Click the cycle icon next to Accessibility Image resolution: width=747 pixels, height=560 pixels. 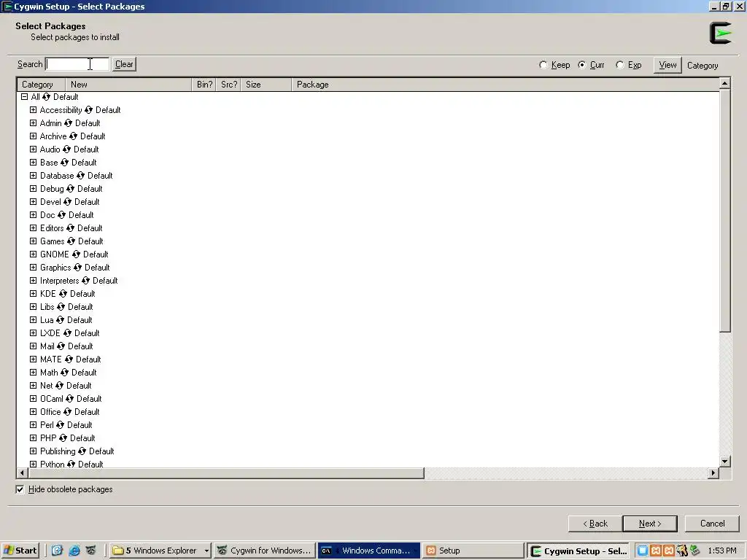pos(88,110)
